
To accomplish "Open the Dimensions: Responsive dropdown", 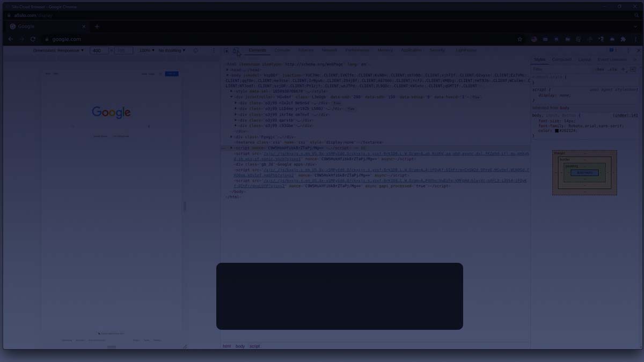I will pos(58,50).
